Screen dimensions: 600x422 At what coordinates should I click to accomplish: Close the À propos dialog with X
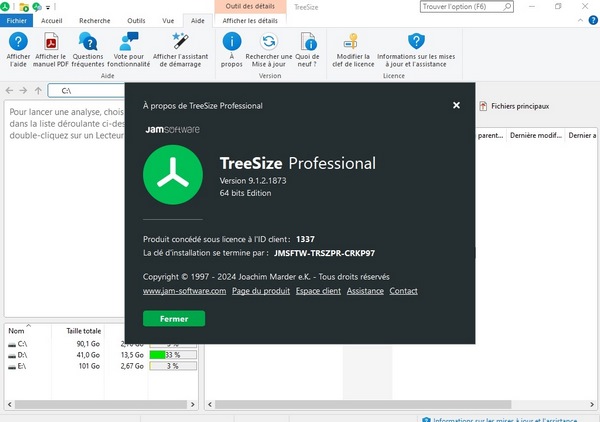click(x=457, y=105)
